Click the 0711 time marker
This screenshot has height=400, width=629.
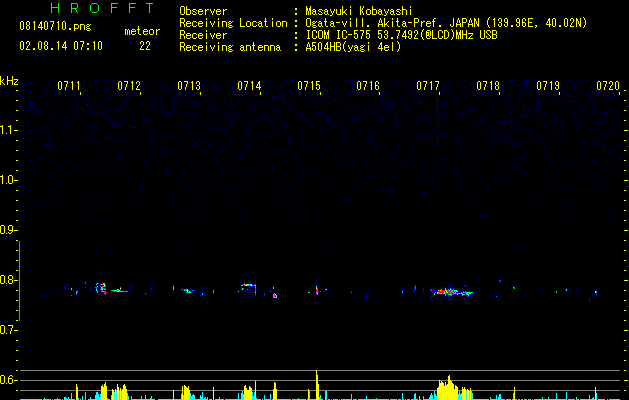click(69, 85)
